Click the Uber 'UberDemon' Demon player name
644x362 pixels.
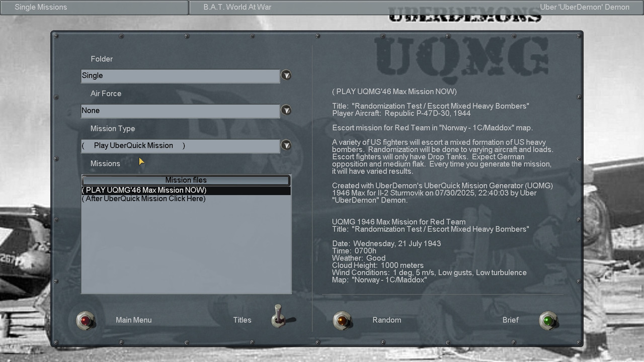[x=585, y=7]
